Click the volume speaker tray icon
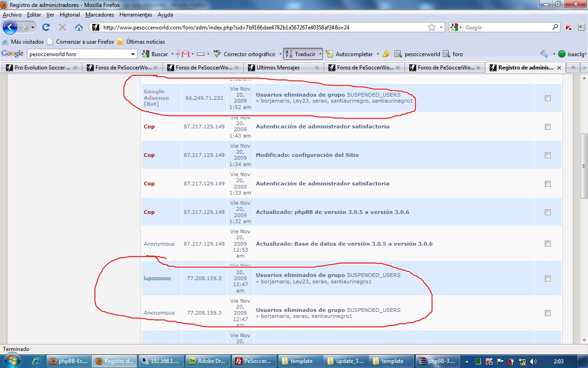 tap(533, 362)
